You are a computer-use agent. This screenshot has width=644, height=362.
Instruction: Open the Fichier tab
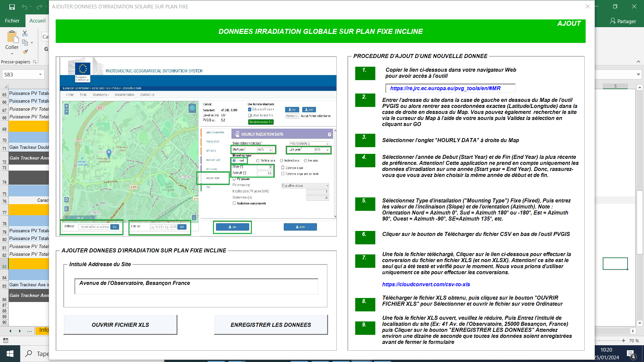[x=12, y=21]
